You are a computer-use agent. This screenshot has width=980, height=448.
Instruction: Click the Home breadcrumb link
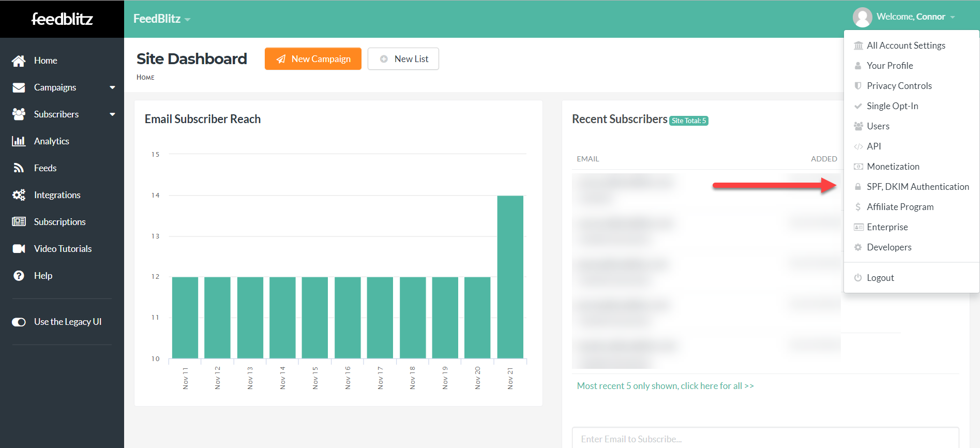[x=145, y=77]
